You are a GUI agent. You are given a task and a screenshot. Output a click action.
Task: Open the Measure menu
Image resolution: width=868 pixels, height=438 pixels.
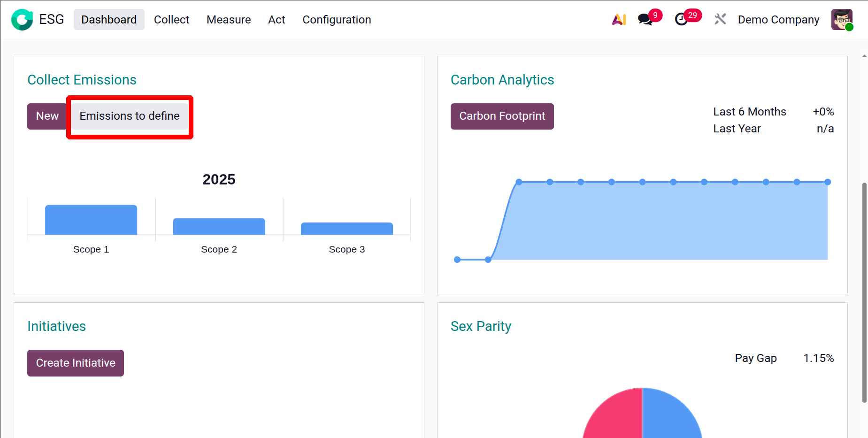[x=229, y=20]
